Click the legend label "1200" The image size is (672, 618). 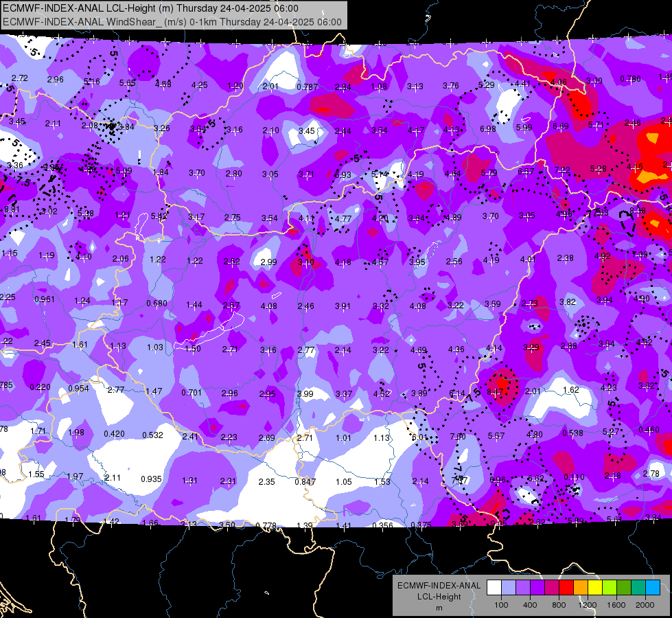click(587, 605)
